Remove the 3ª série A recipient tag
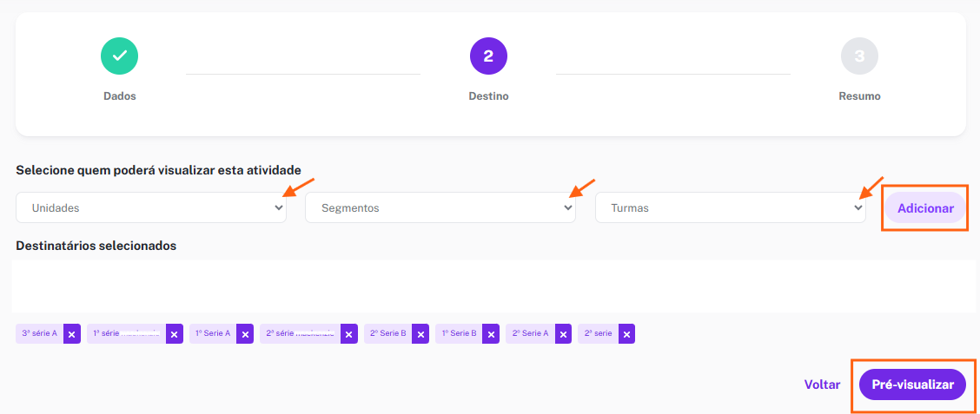This screenshot has width=980, height=414. coord(72,334)
